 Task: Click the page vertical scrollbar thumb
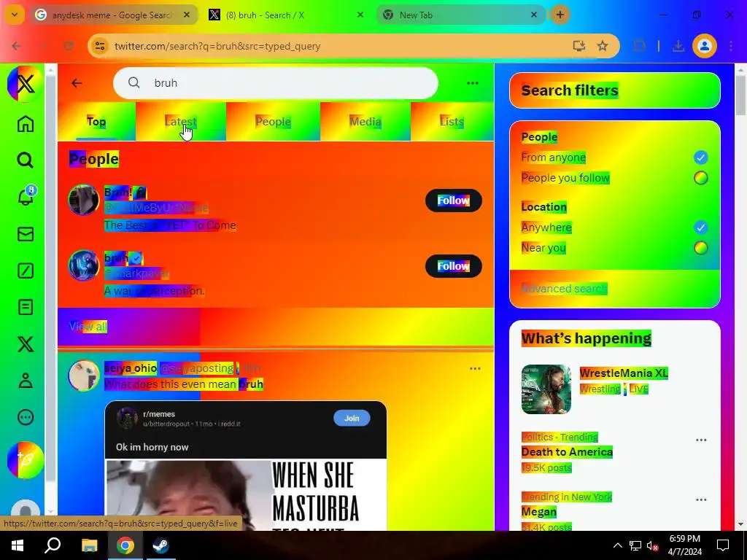[x=740, y=96]
